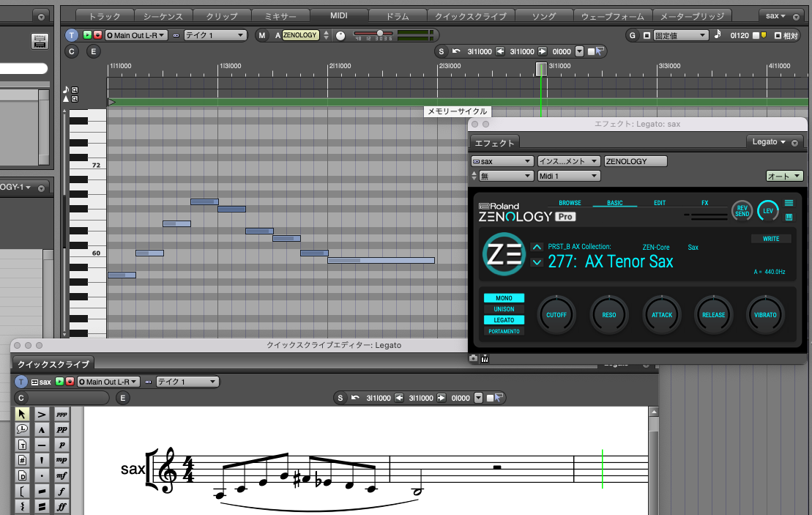This screenshot has width=812, height=515.
Task: Switch to the ドラム tab
Action: tap(397, 16)
